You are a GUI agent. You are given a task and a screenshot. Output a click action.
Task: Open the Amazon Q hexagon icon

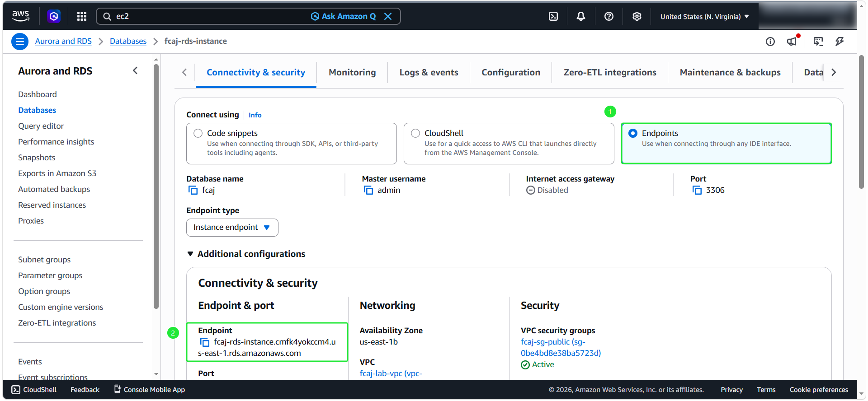(54, 16)
